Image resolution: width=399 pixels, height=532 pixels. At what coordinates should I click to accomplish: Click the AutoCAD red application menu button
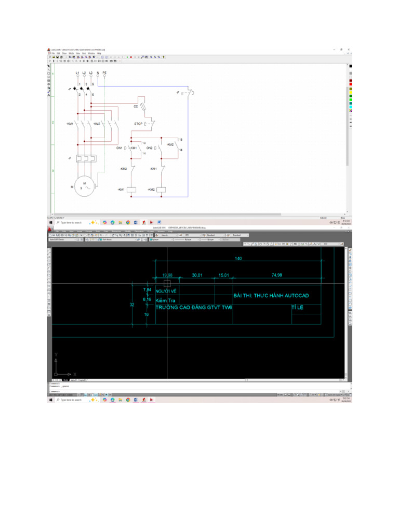[49, 229]
